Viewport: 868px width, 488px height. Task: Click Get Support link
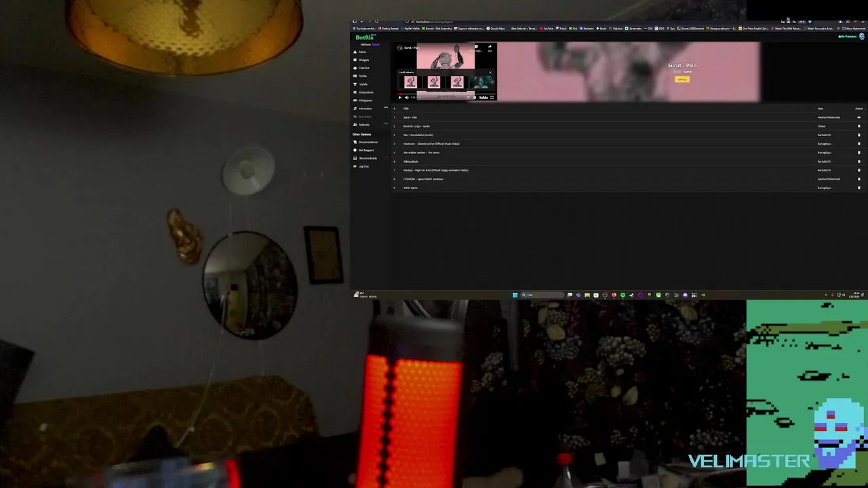point(363,150)
